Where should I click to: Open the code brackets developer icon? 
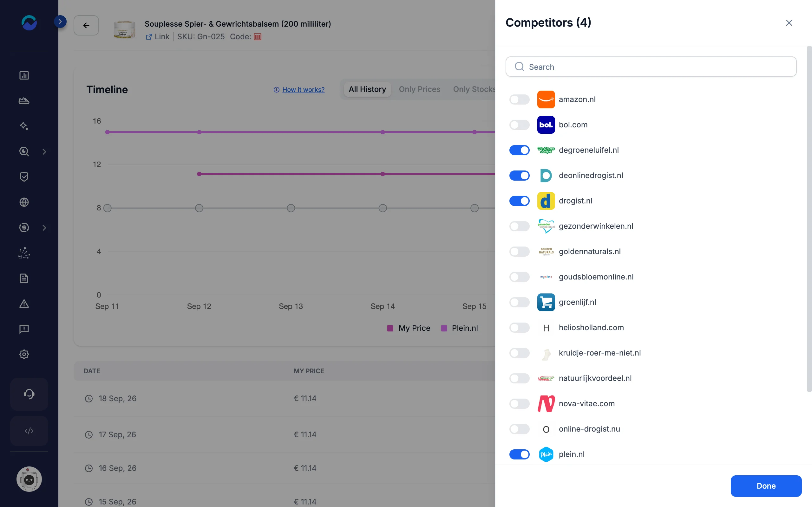click(x=29, y=431)
